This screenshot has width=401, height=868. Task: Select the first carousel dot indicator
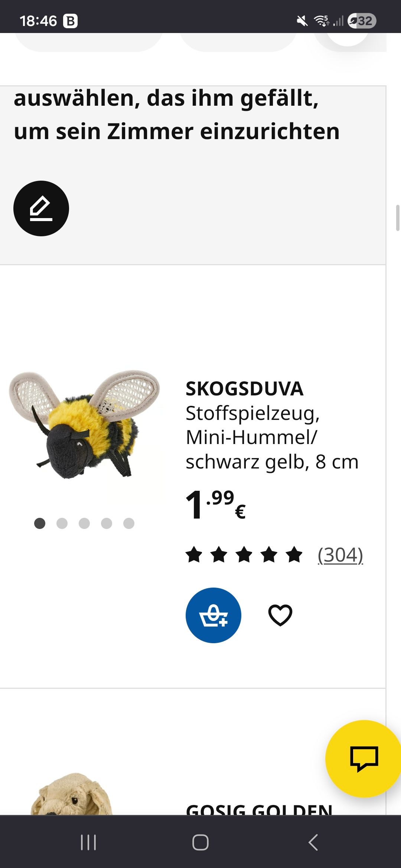40,523
